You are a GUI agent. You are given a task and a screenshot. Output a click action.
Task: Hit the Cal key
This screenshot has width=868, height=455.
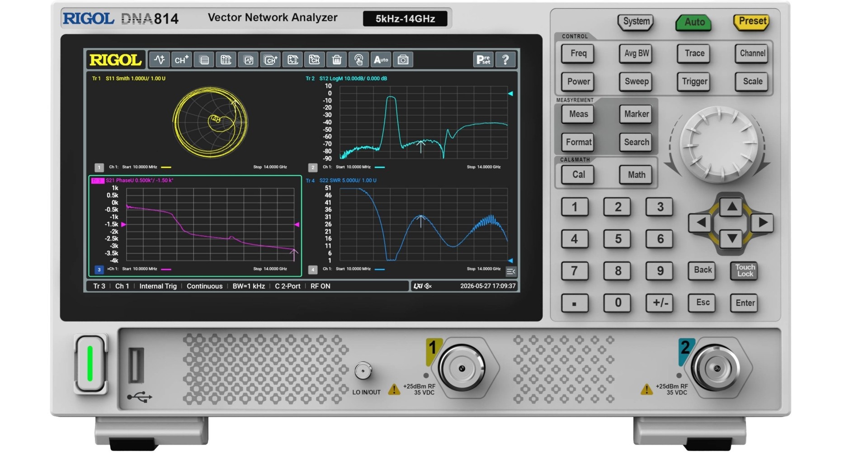(x=578, y=175)
